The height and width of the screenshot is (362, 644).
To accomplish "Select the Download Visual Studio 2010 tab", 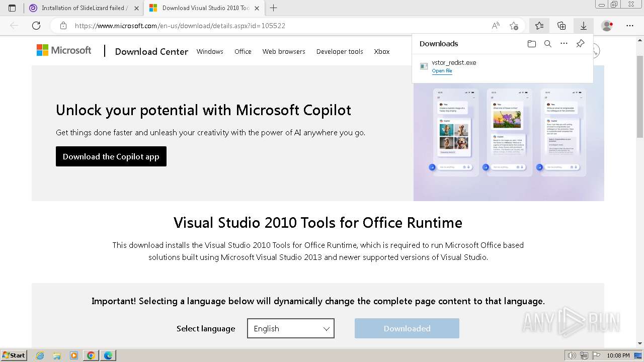I will pos(204,8).
